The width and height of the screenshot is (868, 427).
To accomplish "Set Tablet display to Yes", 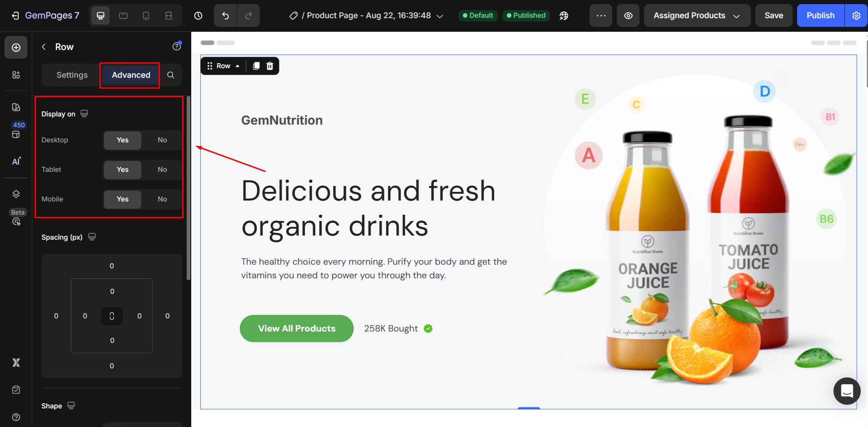I will tap(123, 170).
